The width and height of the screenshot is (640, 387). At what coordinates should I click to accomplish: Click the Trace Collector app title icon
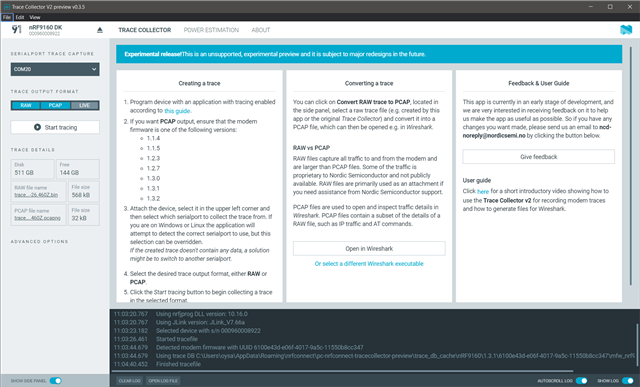[x=7, y=7]
